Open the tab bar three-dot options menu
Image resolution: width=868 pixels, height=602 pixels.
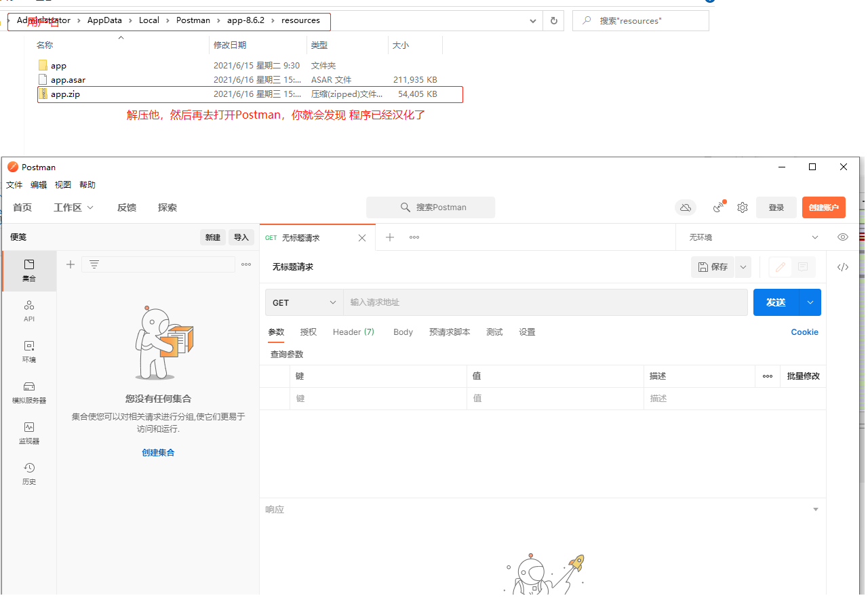414,237
